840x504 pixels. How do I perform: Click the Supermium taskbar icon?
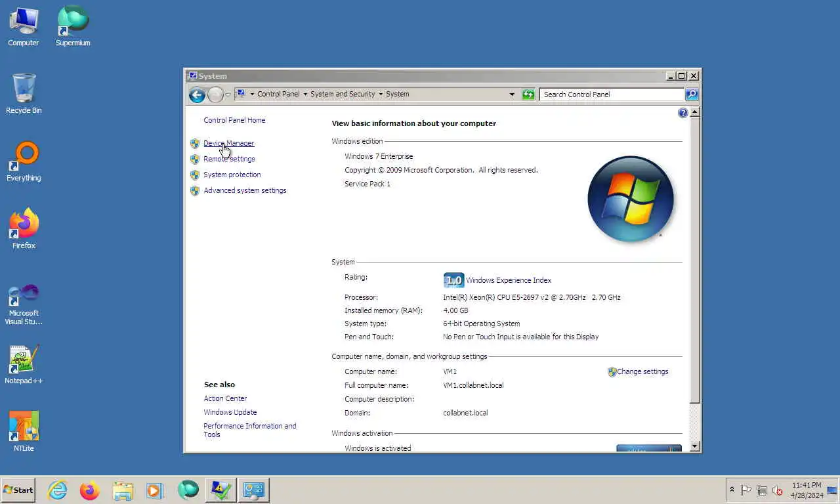tap(188, 490)
